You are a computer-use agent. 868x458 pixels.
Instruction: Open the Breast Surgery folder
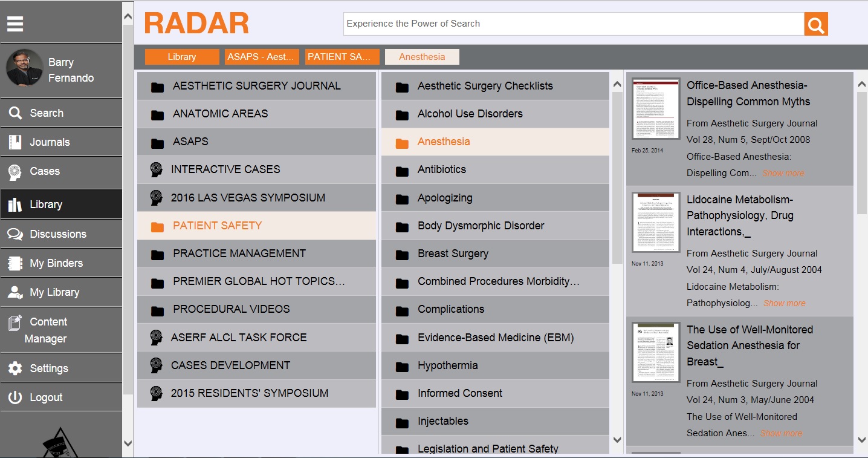pos(495,254)
